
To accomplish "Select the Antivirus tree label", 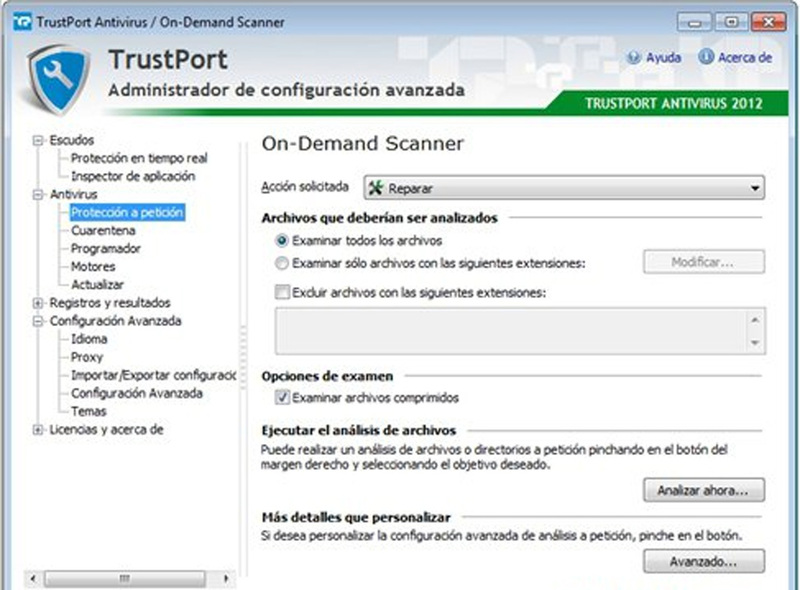I will coord(73,194).
